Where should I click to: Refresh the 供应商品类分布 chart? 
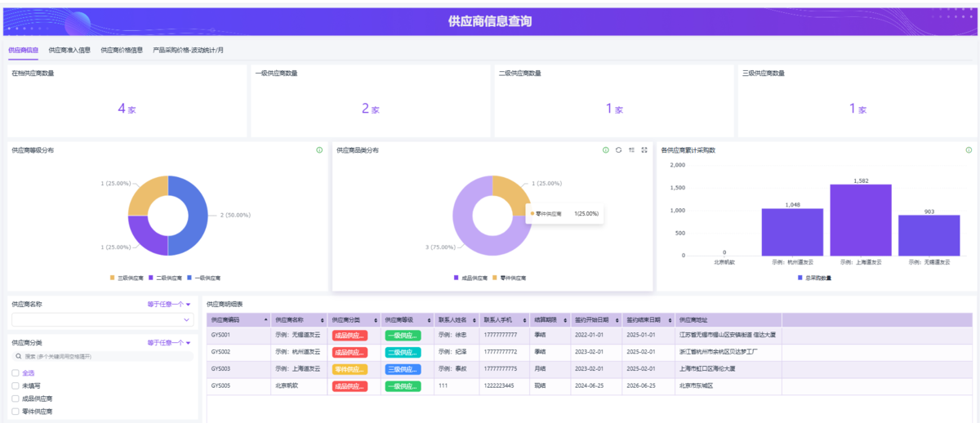[618, 150]
